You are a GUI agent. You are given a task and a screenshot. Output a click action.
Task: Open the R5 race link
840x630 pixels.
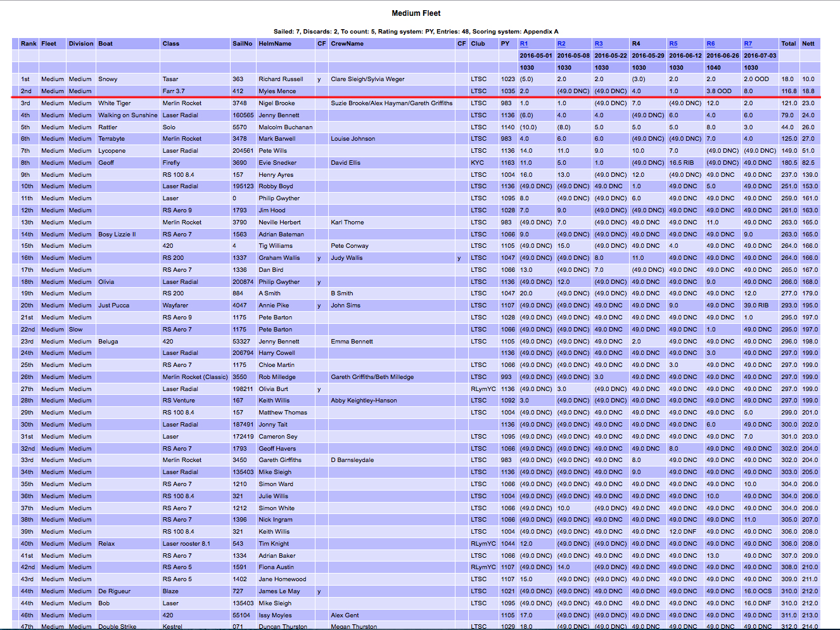(x=673, y=44)
